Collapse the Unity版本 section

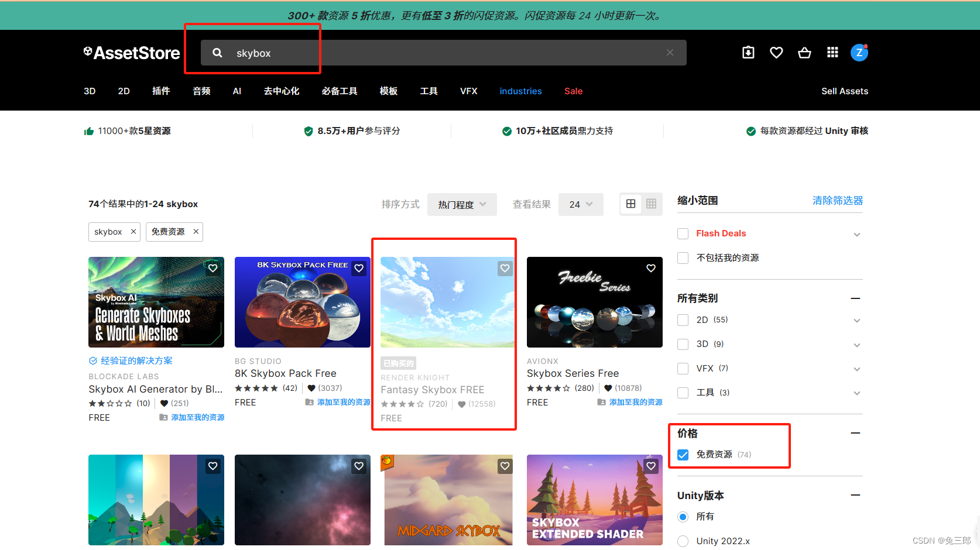coord(855,495)
